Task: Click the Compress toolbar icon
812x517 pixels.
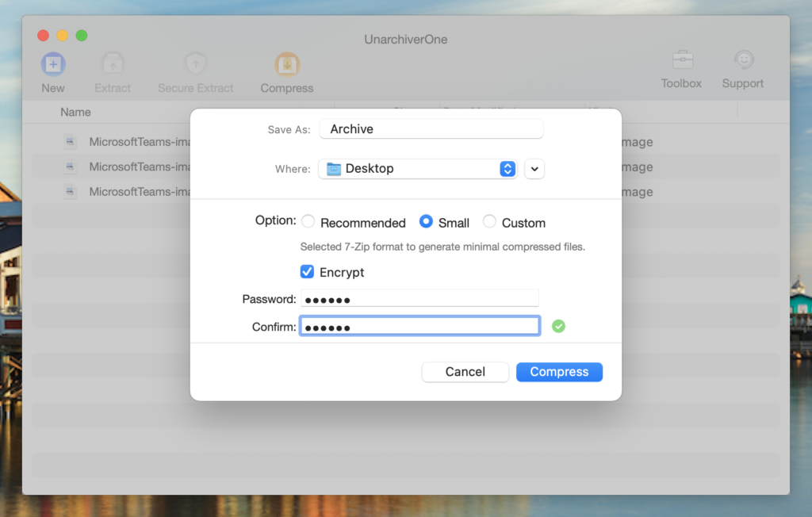Action: 287,64
